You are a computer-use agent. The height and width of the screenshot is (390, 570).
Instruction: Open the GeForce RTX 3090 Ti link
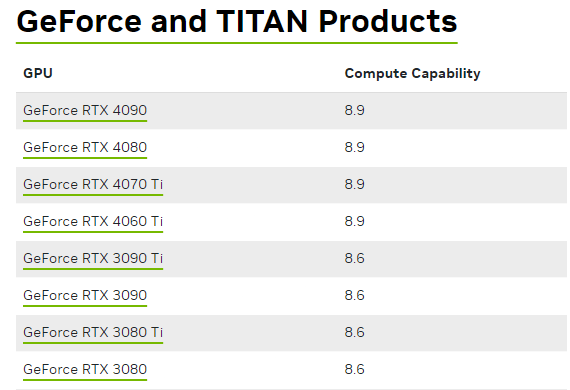pyautogui.click(x=93, y=259)
